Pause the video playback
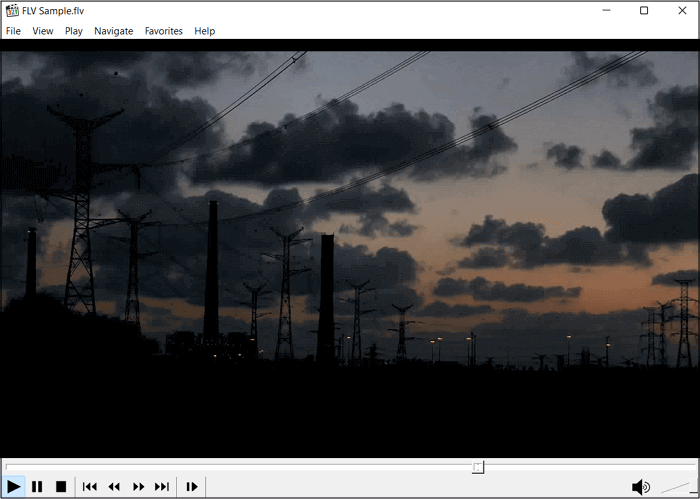 tap(37, 487)
